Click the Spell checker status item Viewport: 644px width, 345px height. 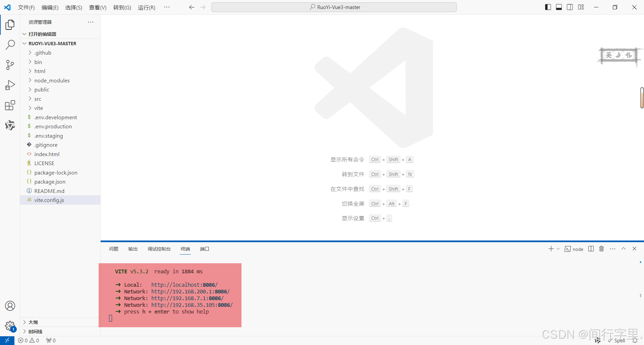616,341
